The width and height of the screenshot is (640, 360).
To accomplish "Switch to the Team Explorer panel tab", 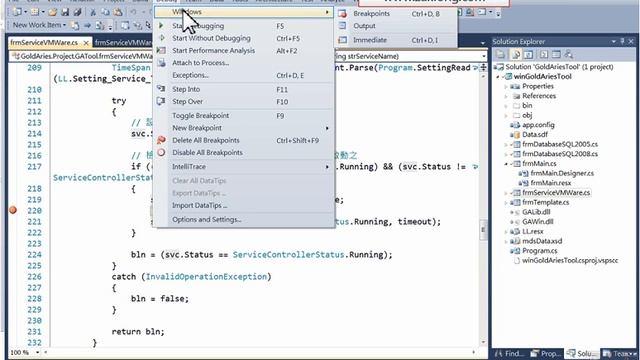I will pyautogui.click(x=620, y=353).
